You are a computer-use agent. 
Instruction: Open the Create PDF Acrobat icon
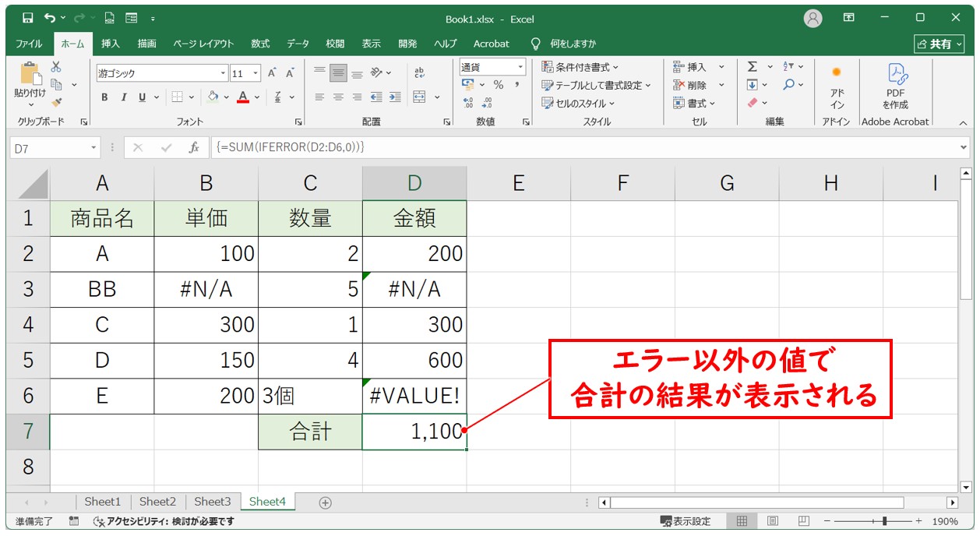pyautogui.click(x=895, y=86)
